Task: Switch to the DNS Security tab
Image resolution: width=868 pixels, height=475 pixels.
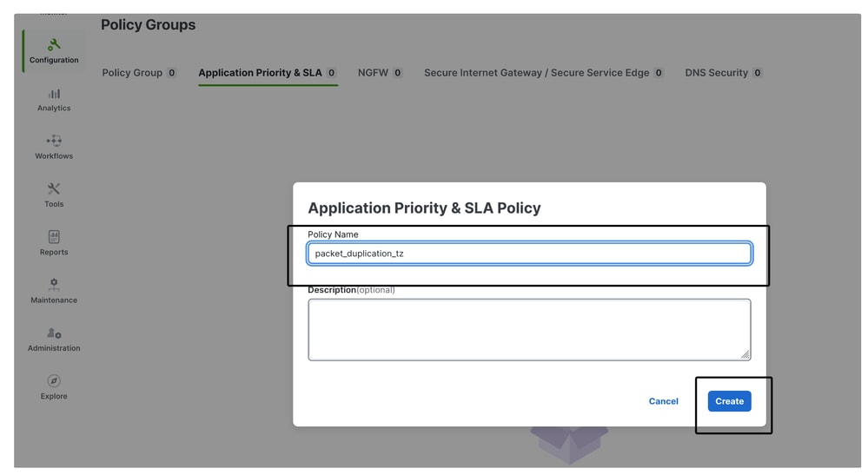Action: [x=724, y=72]
